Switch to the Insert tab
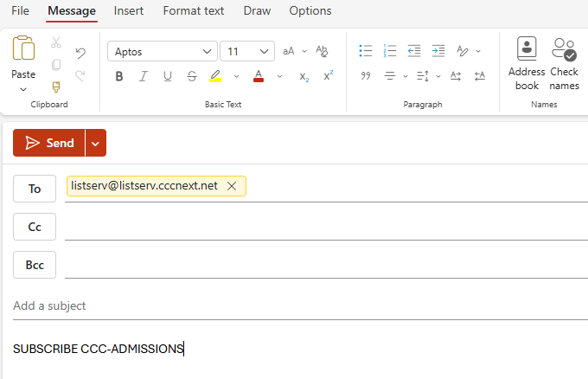The width and height of the screenshot is (588, 379). pos(129,10)
